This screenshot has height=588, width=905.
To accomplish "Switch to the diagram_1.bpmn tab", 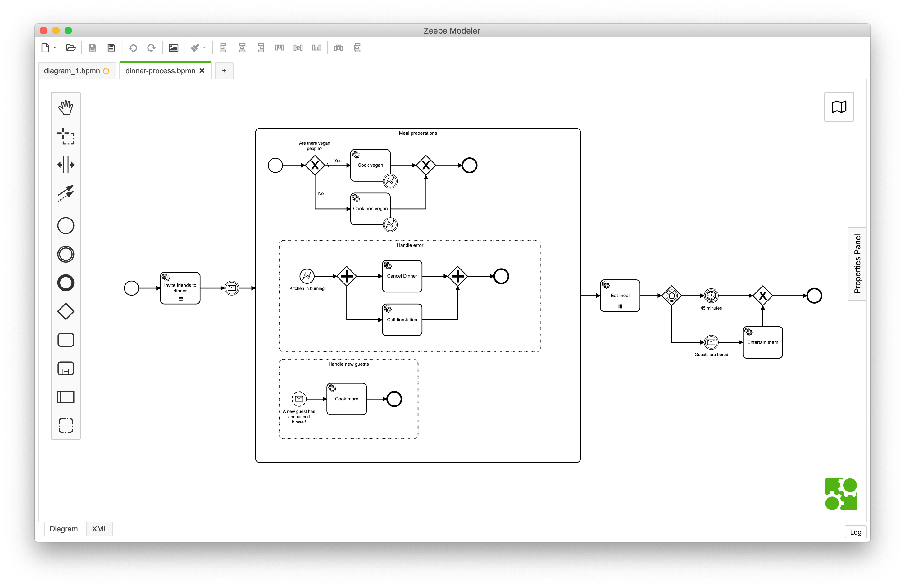I will [x=72, y=71].
